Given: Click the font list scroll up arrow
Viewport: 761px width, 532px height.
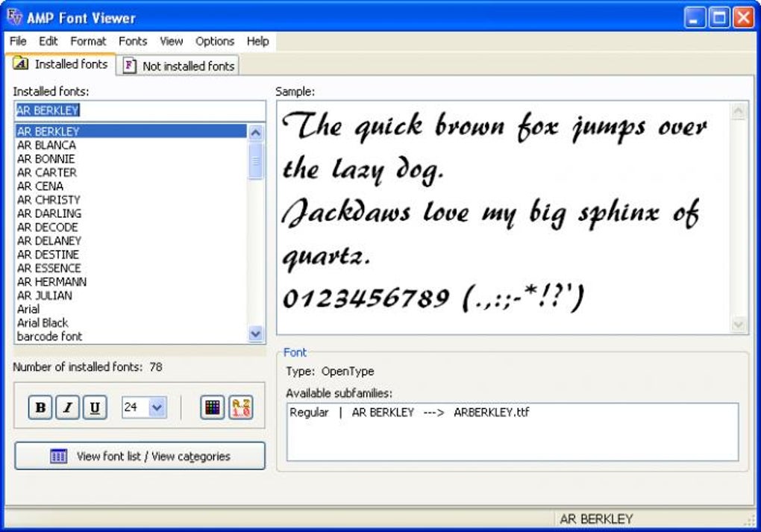Looking at the screenshot, I should tap(256, 132).
